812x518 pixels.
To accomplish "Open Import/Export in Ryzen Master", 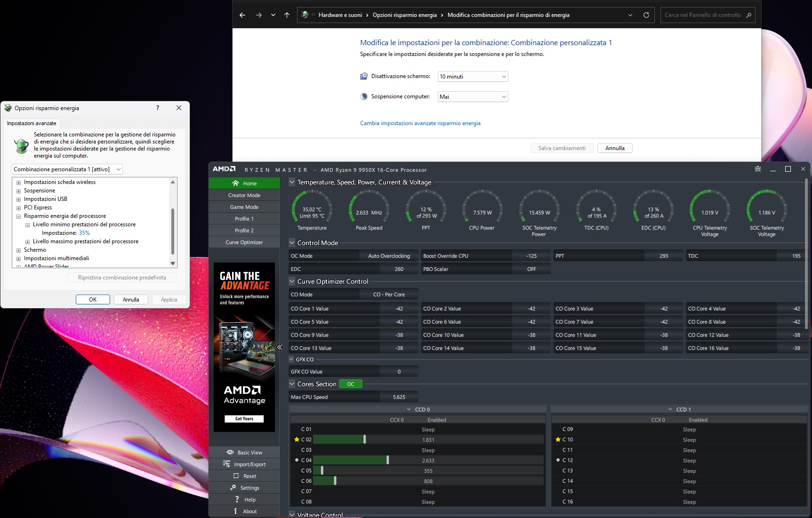I will point(244,464).
